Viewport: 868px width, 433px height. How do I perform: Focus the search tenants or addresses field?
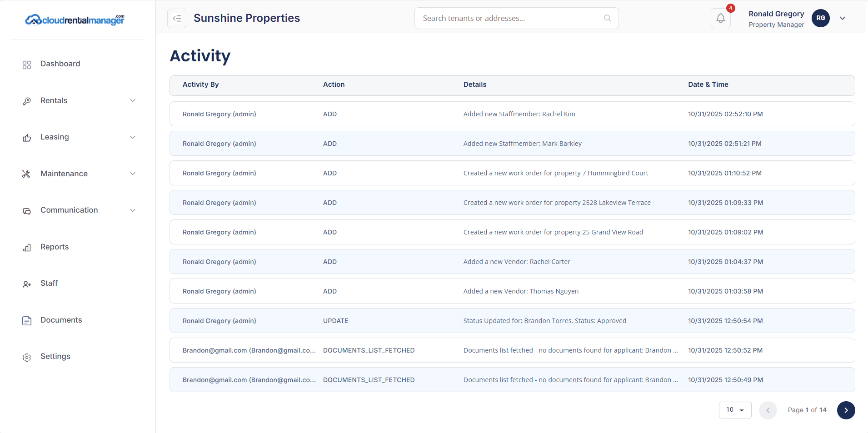tap(509, 19)
